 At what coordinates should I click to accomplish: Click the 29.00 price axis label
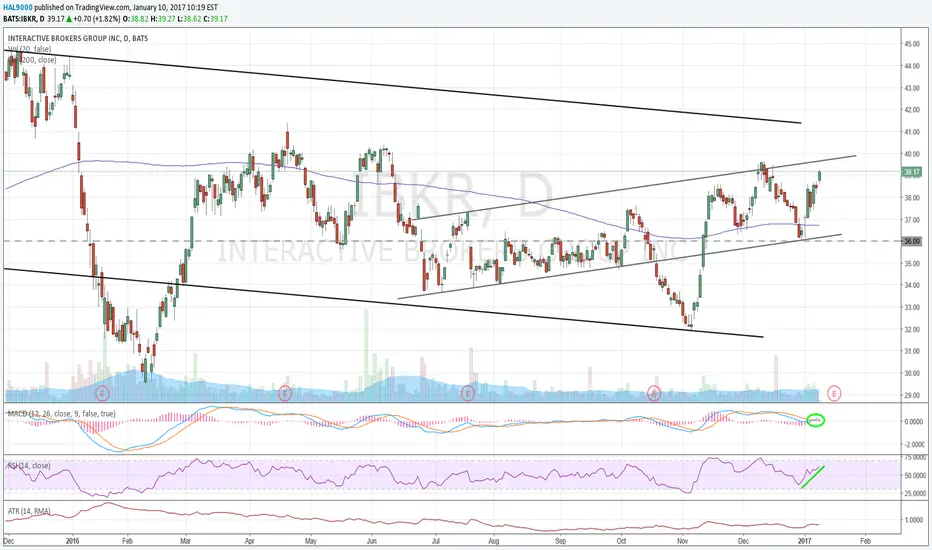coord(912,395)
